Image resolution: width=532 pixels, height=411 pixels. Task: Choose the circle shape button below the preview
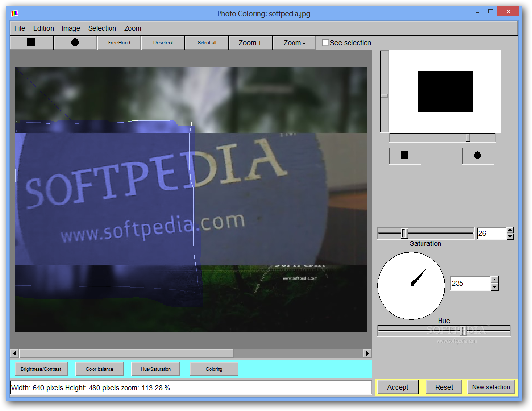click(477, 156)
